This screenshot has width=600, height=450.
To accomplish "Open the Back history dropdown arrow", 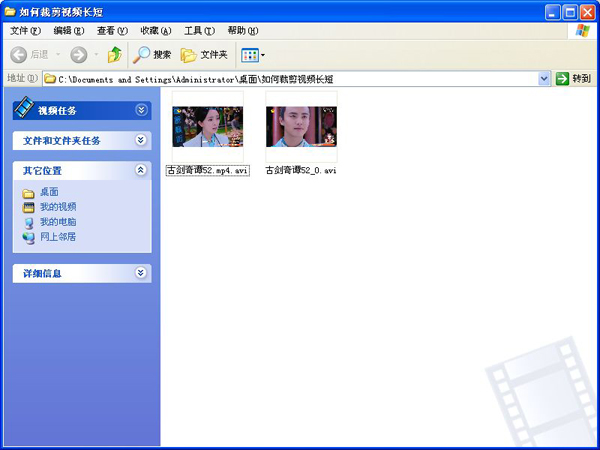I will [x=58, y=55].
